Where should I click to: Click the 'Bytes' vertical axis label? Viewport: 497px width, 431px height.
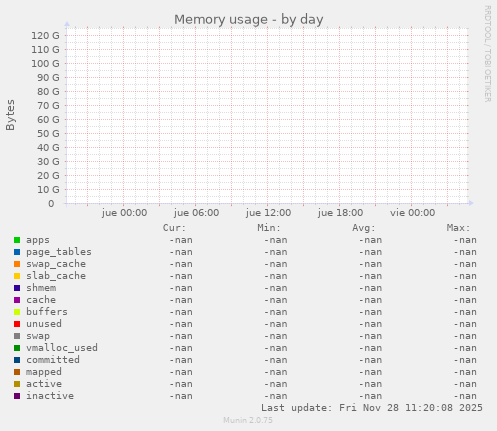pyautogui.click(x=10, y=115)
